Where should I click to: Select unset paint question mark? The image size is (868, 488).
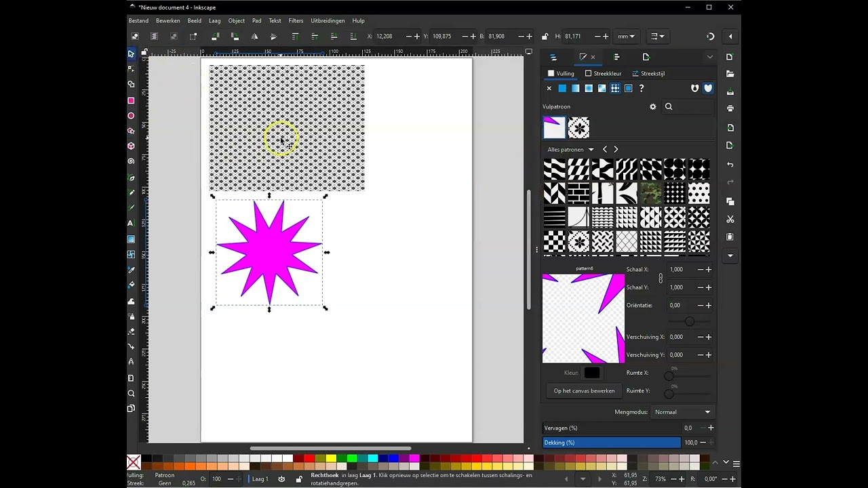(x=642, y=88)
